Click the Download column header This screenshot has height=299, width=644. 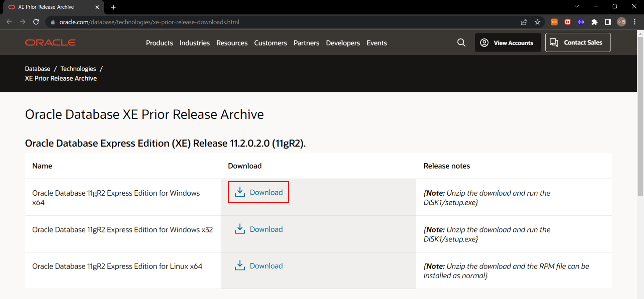point(245,166)
